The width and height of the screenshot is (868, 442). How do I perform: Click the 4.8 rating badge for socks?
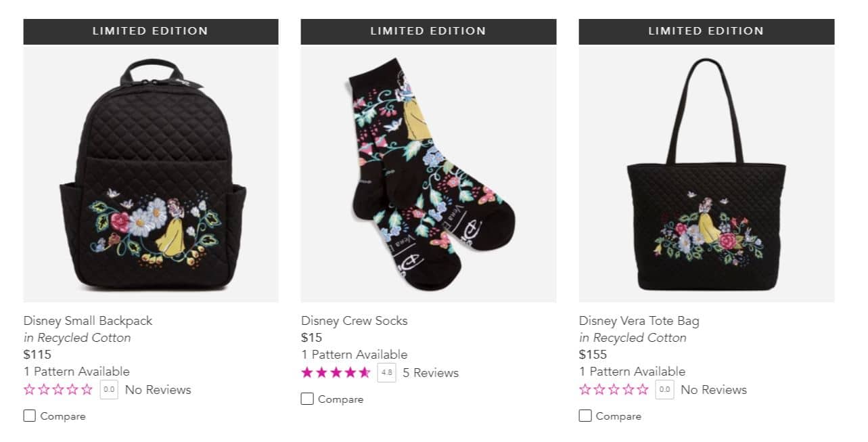click(x=386, y=373)
